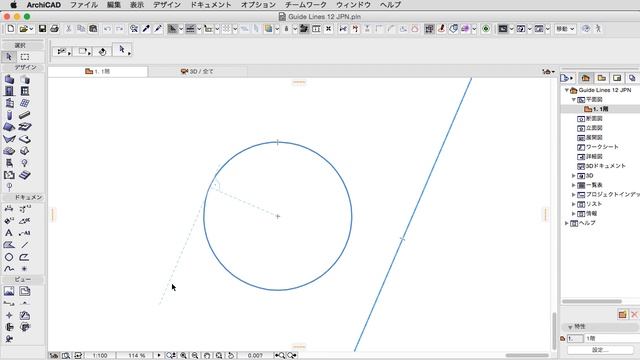Open the 編集 menu
This screenshot has height=360, width=640.
pyautogui.click(x=114, y=5)
